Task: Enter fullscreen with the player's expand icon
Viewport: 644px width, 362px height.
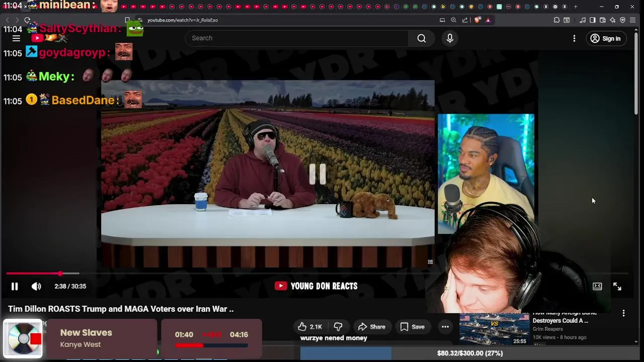Action: click(x=617, y=286)
